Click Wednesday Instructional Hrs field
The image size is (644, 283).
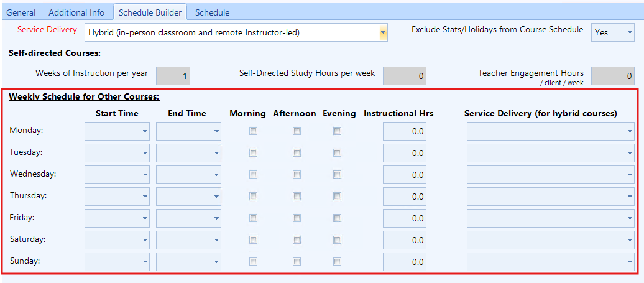(405, 175)
